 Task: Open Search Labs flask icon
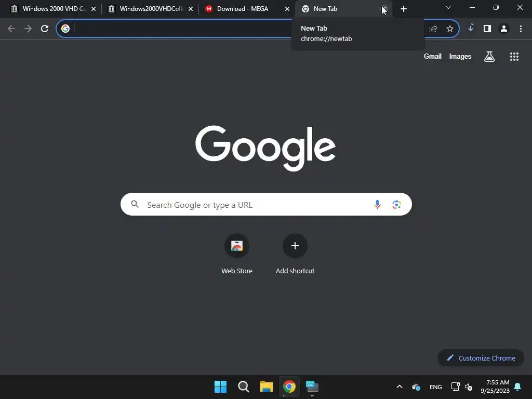pyautogui.click(x=489, y=56)
